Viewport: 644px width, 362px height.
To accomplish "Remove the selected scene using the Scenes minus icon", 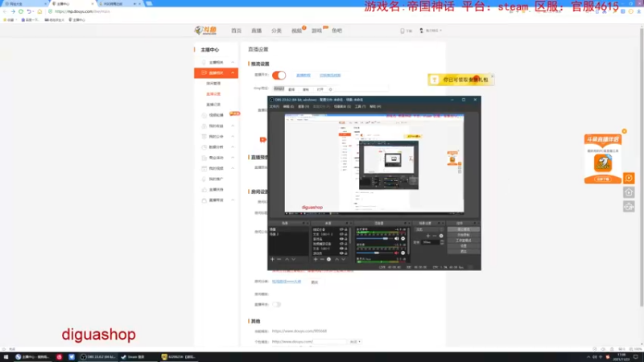I will point(279,259).
